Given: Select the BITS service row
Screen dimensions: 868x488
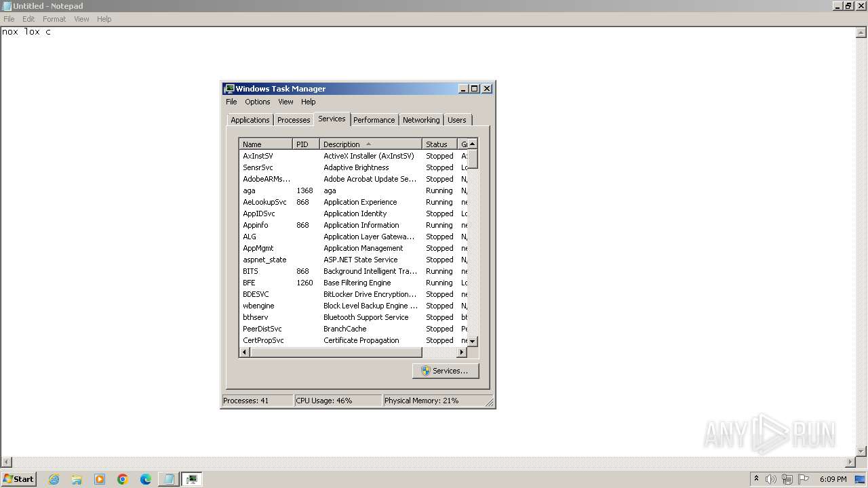Looking at the screenshot, I should point(353,271).
